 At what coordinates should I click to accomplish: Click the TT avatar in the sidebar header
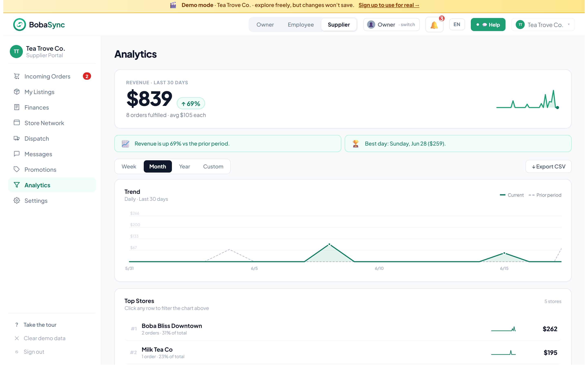[16, 51]
